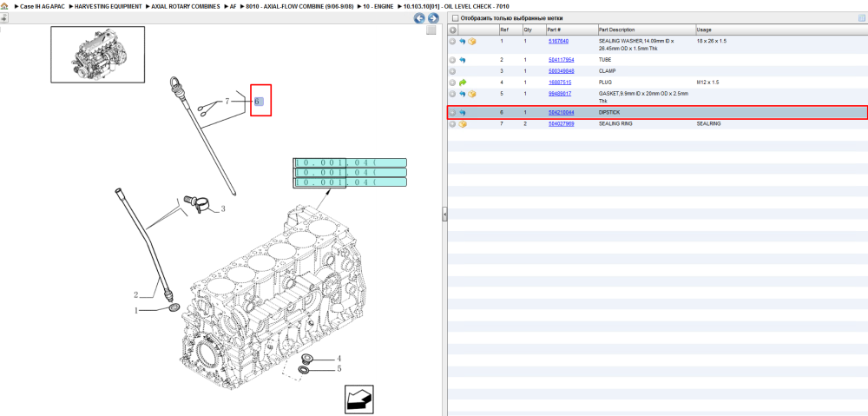Open 10 - ENGINE breadcrumb
The image size is (868, 416).
pyautogui.click(x=378, y=7)
